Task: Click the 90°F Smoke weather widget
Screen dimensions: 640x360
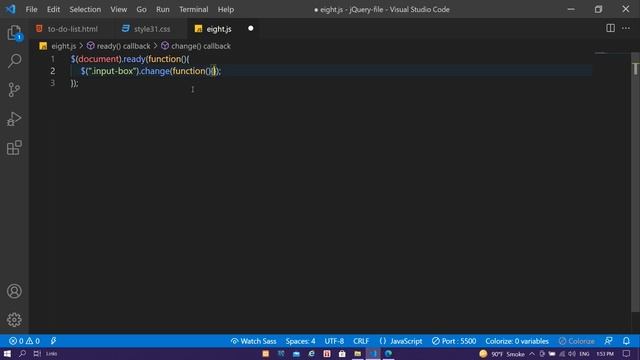Action: click(x=502, y=353)
